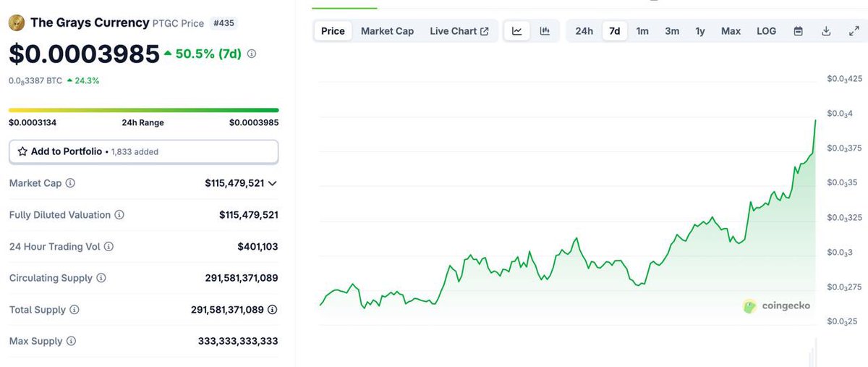
Task: Set chart range to 24h
Action: point(584,31)
